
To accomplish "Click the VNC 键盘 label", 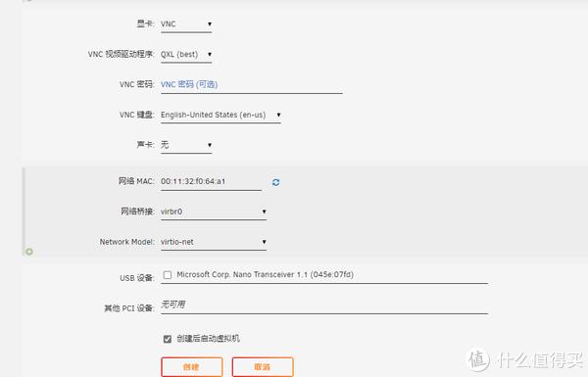I will click(136, 115).
